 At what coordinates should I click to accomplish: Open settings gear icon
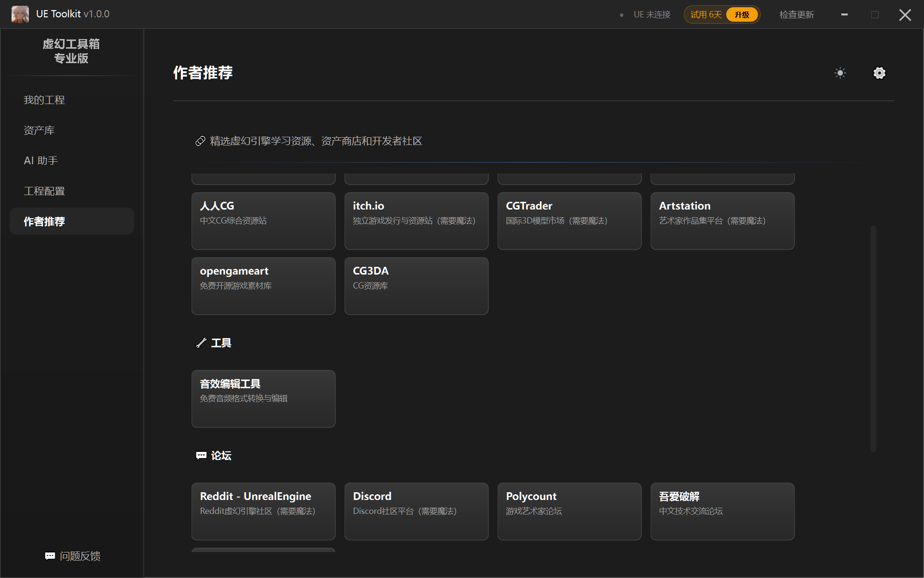(x=879, y=73)
